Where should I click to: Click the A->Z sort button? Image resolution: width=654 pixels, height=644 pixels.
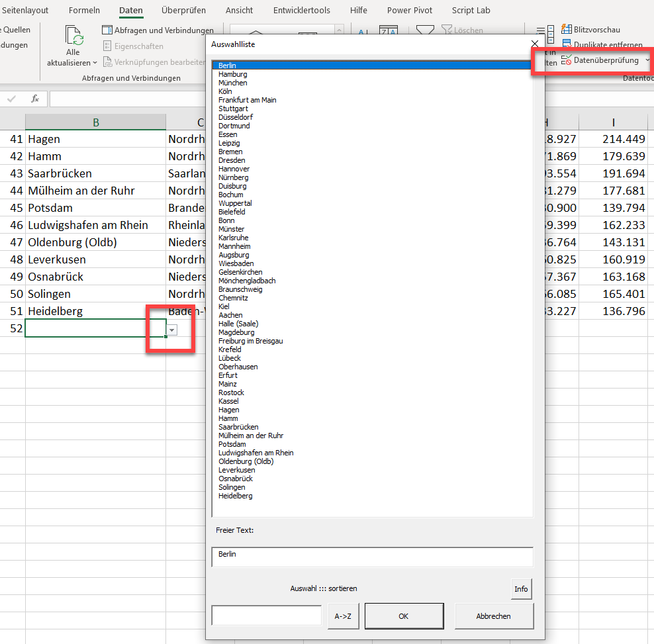click(342, 616)
